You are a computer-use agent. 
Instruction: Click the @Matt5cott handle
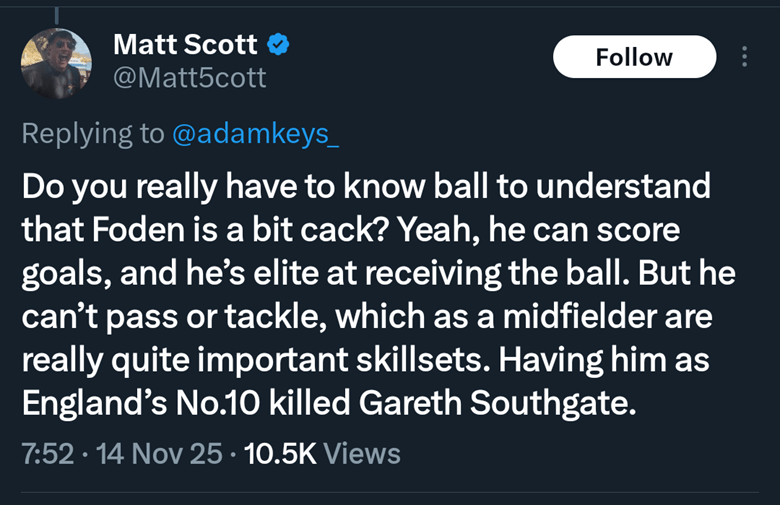[189, 77]
